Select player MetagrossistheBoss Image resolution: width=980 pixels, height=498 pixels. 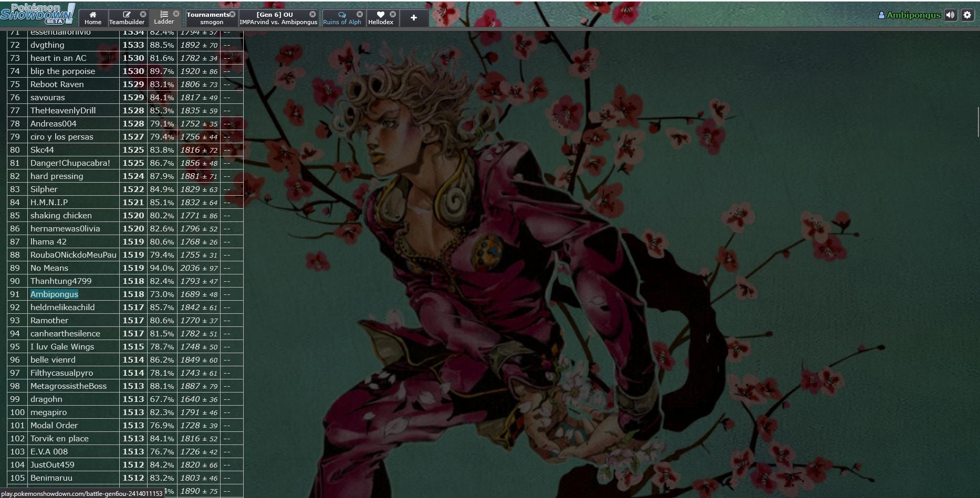click(x=68, y=386)
